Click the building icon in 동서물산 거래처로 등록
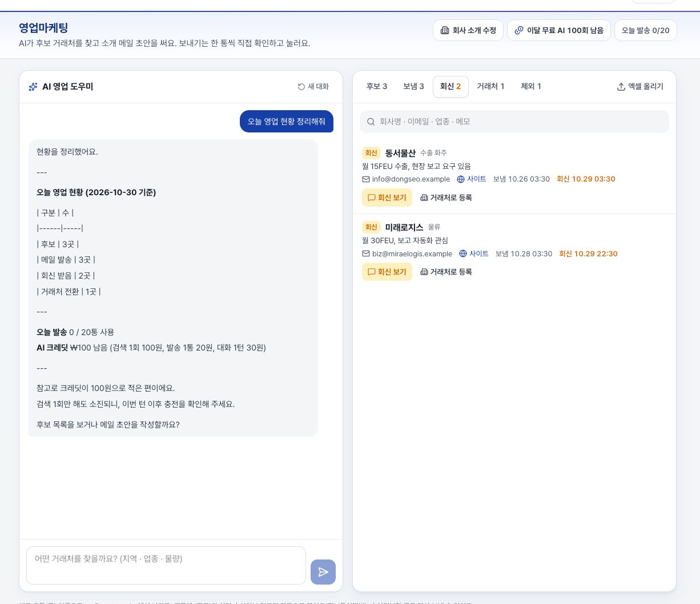 coord(424,198)
